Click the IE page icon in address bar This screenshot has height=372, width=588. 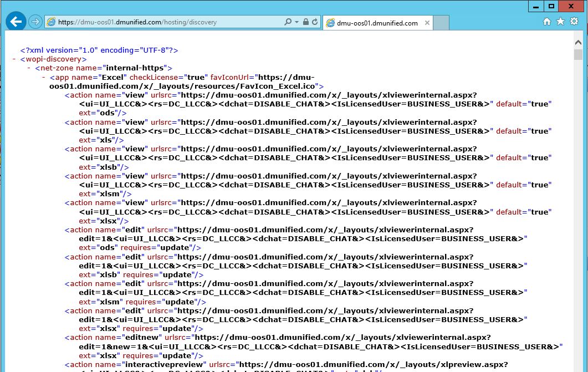pos(52,22)
